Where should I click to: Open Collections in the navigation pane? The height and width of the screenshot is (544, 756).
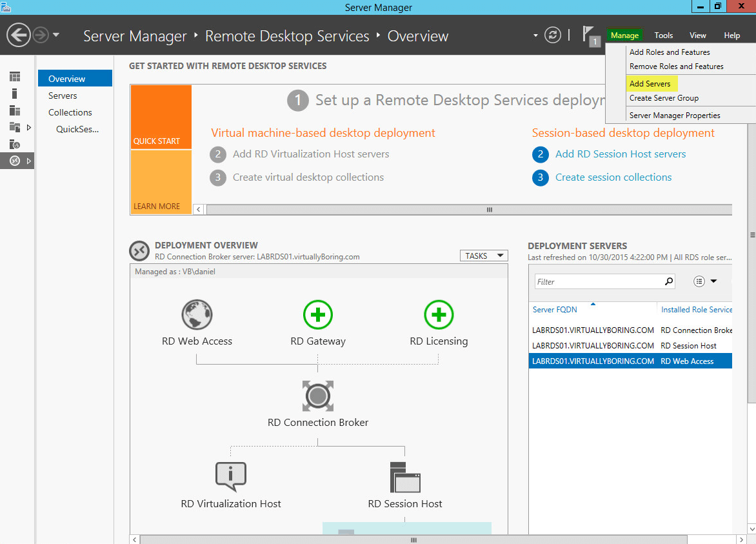[70, 112]
